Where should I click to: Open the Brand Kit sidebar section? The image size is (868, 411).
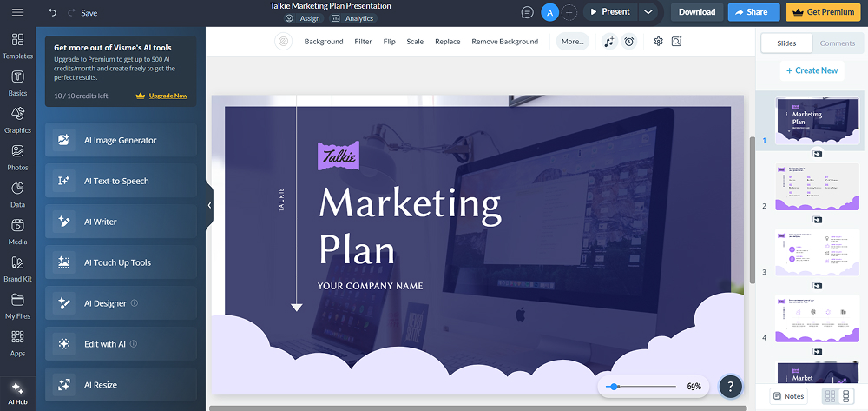tap(17, 268)
